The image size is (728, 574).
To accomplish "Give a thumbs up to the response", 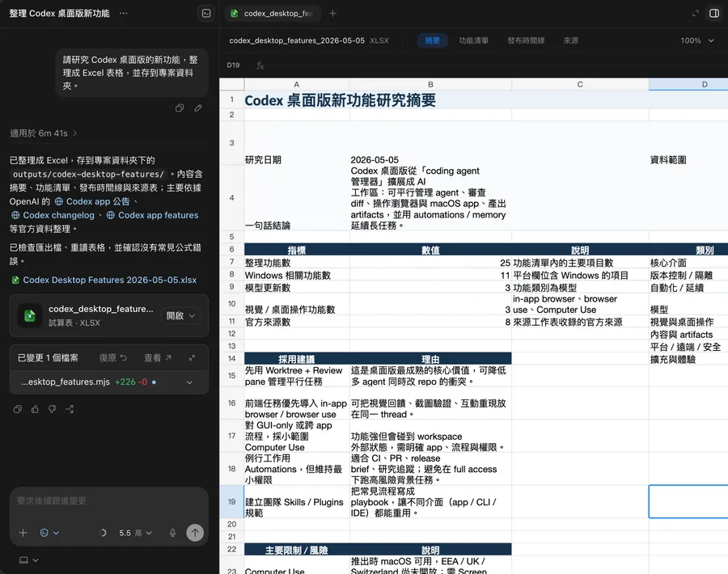I will coord(35,409).
